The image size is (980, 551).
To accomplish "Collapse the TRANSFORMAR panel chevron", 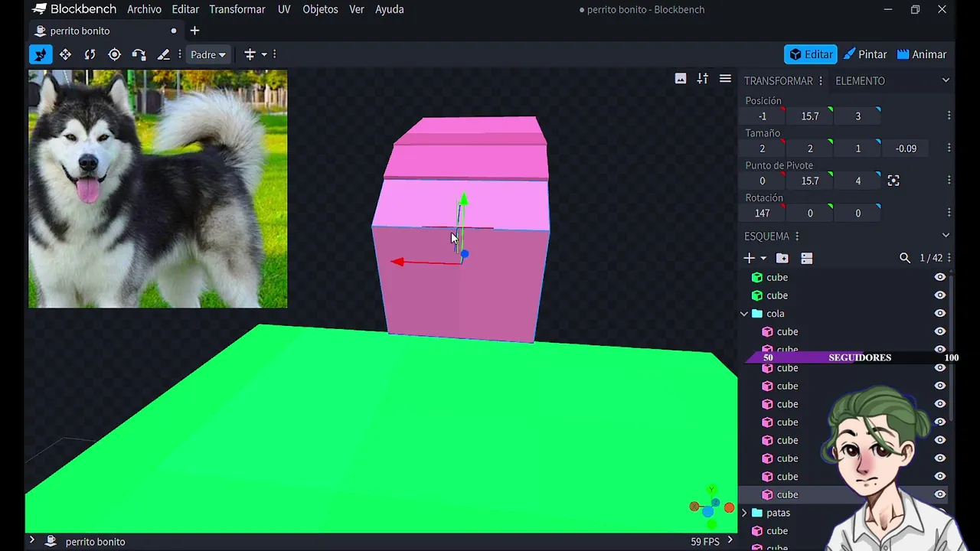I will (x=946, y=80).
